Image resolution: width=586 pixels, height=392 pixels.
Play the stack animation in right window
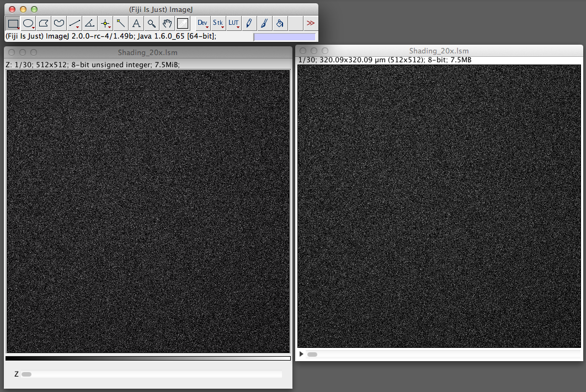click(301, 354)
